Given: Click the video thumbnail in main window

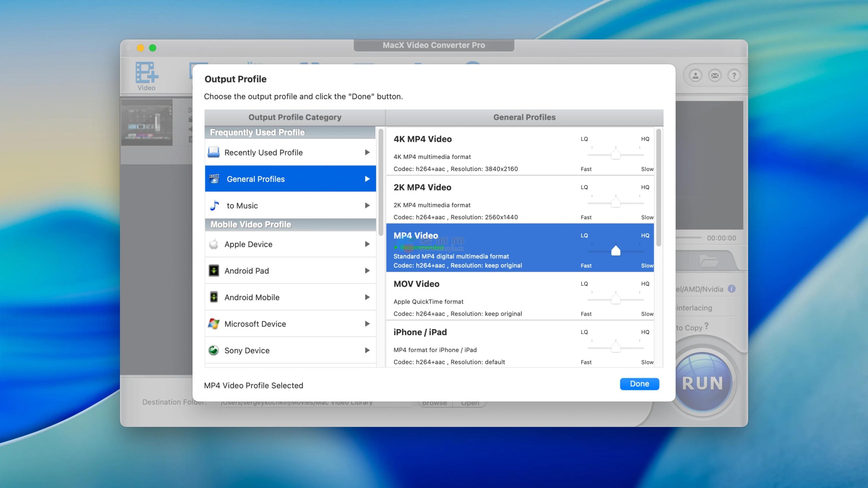Looking at the screenshot, I should 147,122.
